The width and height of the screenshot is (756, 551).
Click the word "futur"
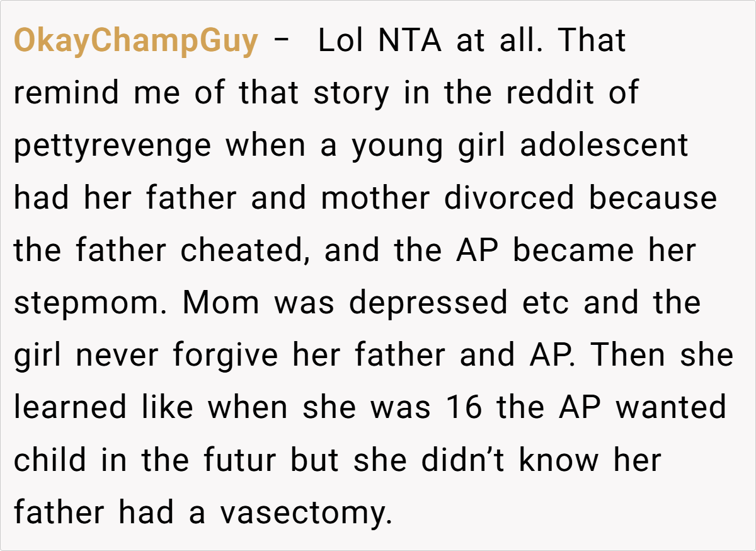point(241,460)
